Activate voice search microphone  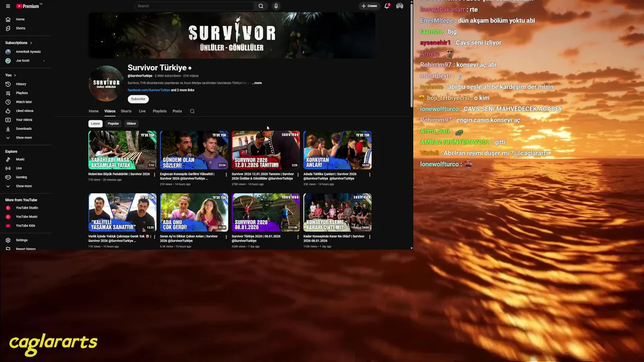coord(276,6)
